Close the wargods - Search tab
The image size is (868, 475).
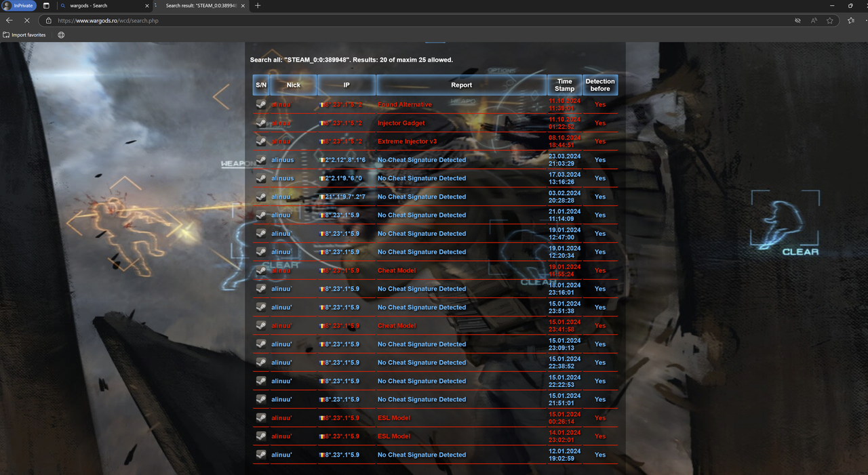[x=146, y=5]
